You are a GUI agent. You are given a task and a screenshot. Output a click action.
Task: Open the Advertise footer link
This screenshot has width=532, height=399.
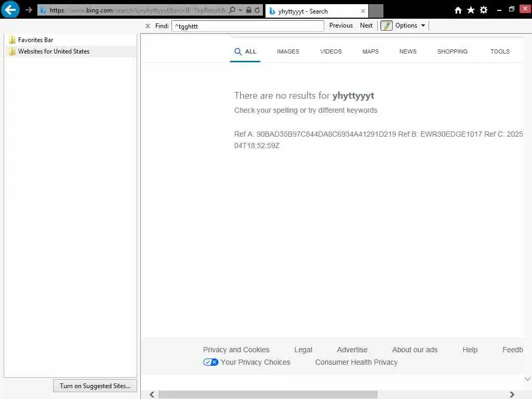pos(352,350)
